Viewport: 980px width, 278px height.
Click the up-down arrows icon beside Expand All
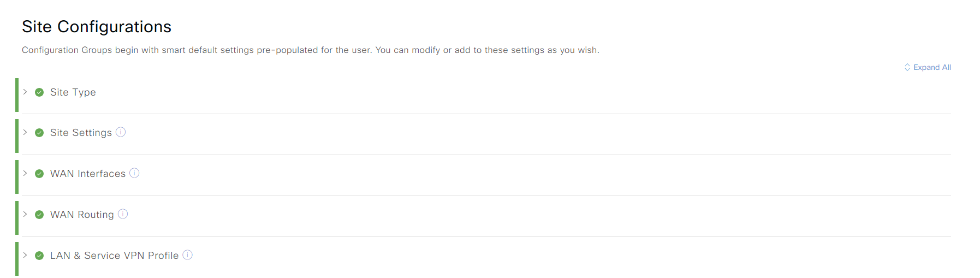(907, 67)
